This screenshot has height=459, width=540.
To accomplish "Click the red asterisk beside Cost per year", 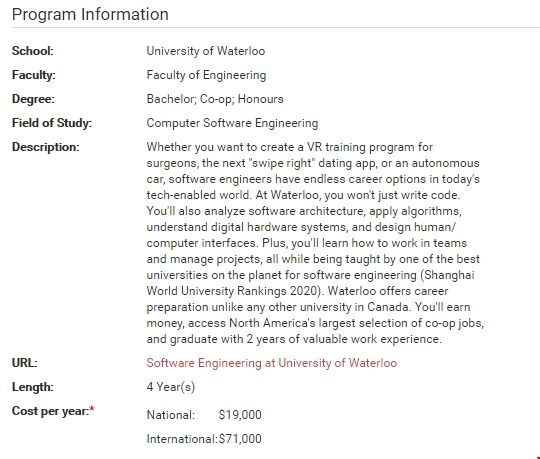I will click(x=92, y=409).
